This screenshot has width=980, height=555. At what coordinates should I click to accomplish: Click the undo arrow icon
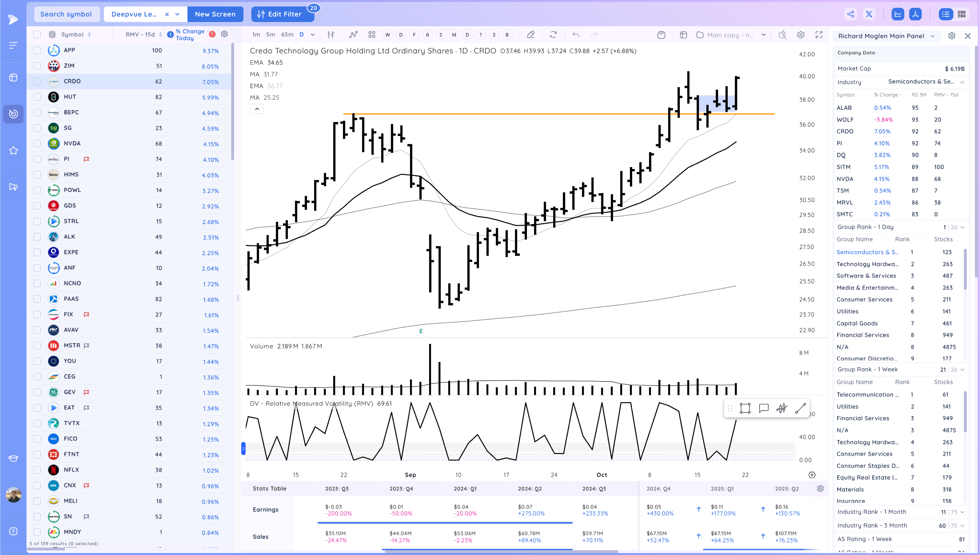tap(576, 35)
